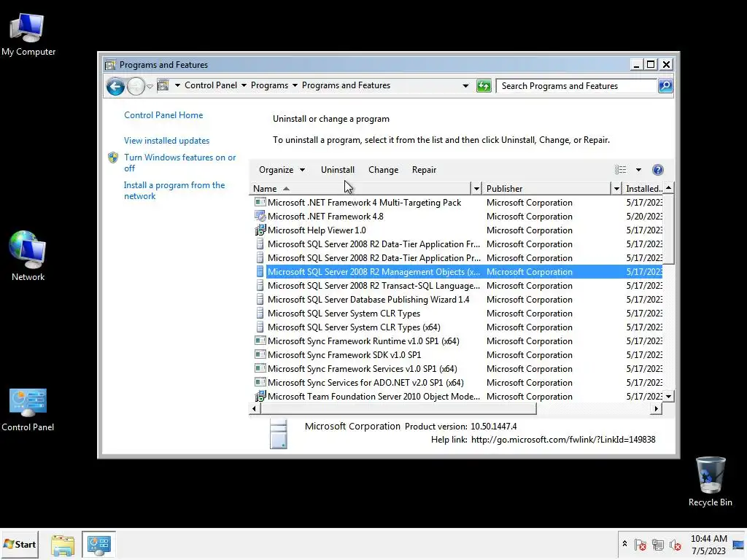The image size is (747, 560).
Task: Open the Network desktop icon
Action: click(28, 256)
